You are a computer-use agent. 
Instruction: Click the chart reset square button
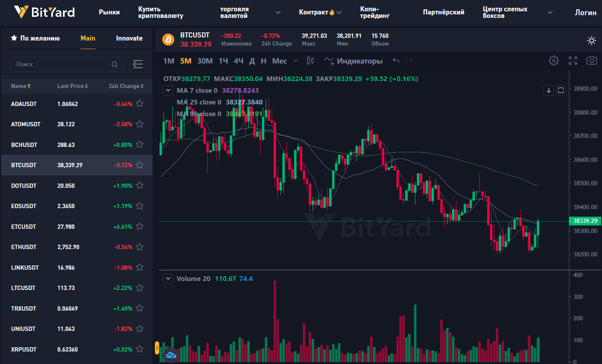(561, 90)
